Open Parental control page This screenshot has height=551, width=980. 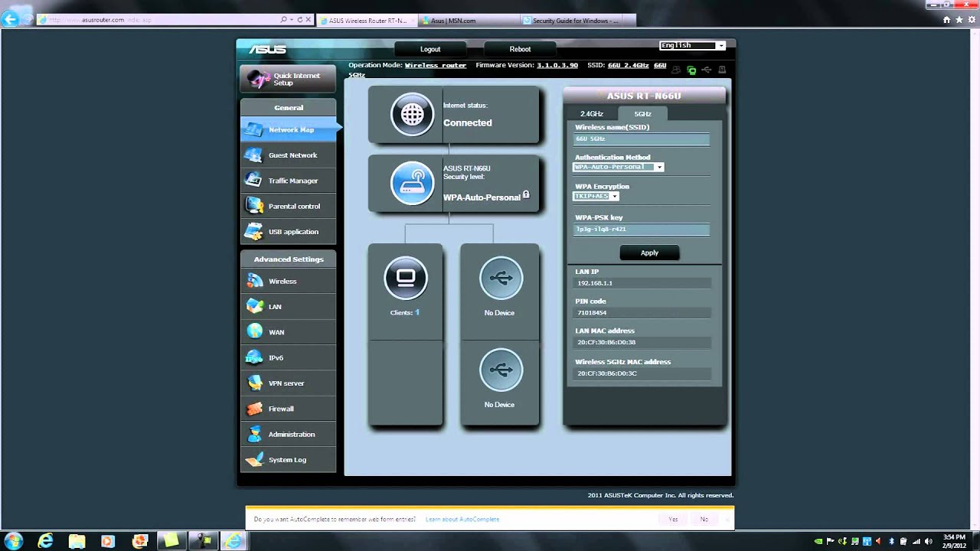coord(288,206)
